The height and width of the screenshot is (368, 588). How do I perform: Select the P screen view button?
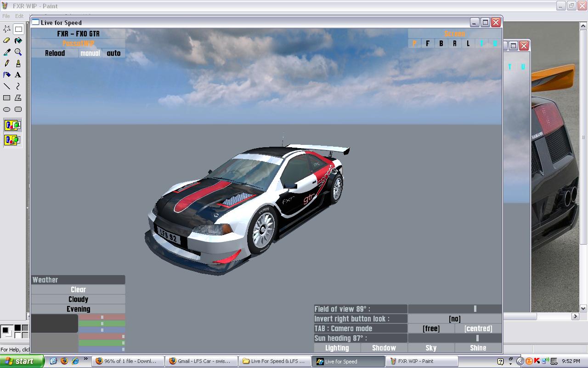(414, 43)
